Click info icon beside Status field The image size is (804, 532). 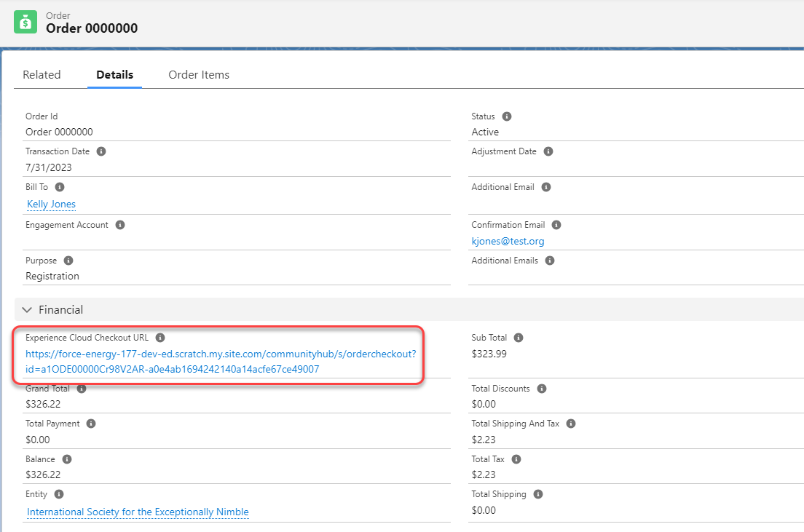click(507, 116)
